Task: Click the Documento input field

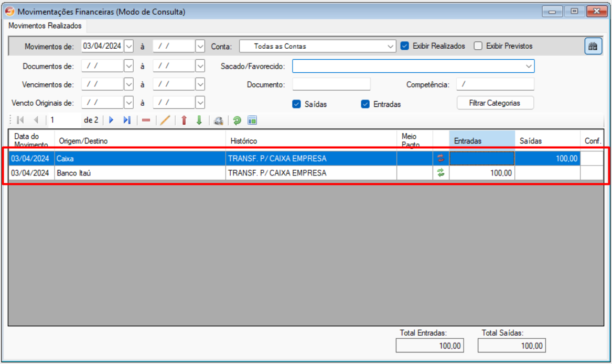Action: [x=331, y=84]
